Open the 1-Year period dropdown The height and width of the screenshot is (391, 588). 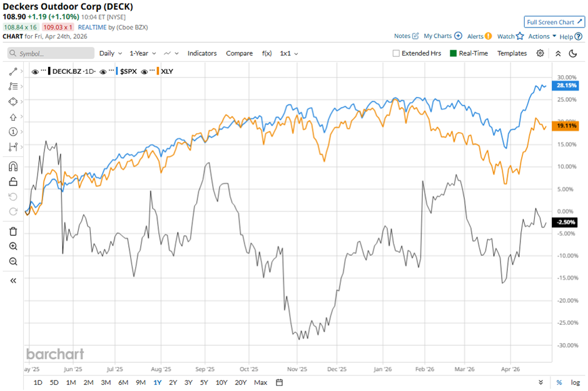[x=143, y=53]
